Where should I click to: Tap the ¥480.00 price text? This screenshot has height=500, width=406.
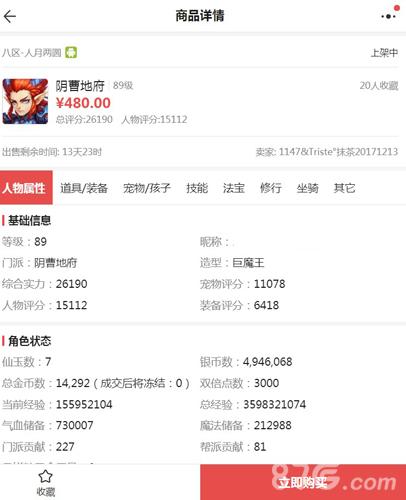tap(83, 103)
